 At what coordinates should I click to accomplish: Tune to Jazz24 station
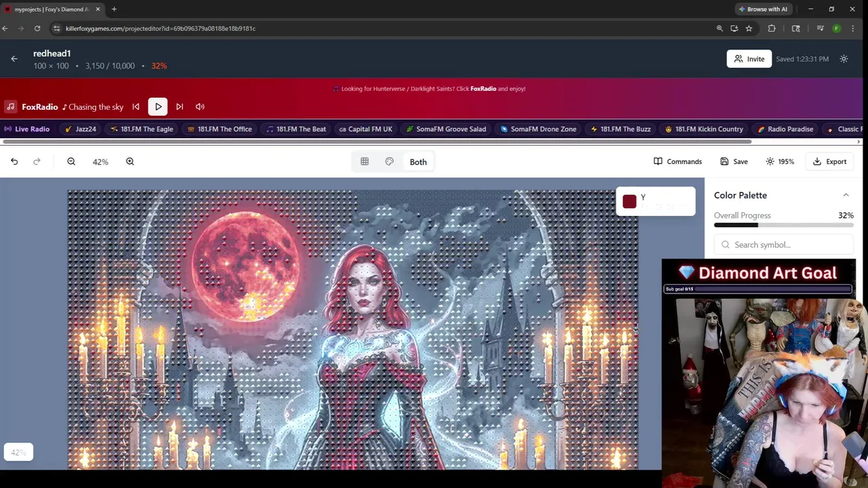tap(81, 129)
